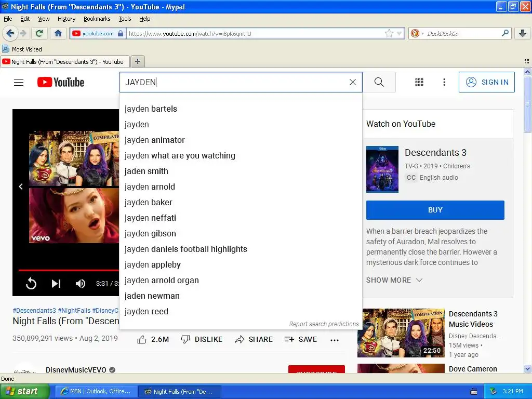Choose suggestion jayden reed
Screen dimensions: 532x399
pyautogui.click(x=241, y=312)
